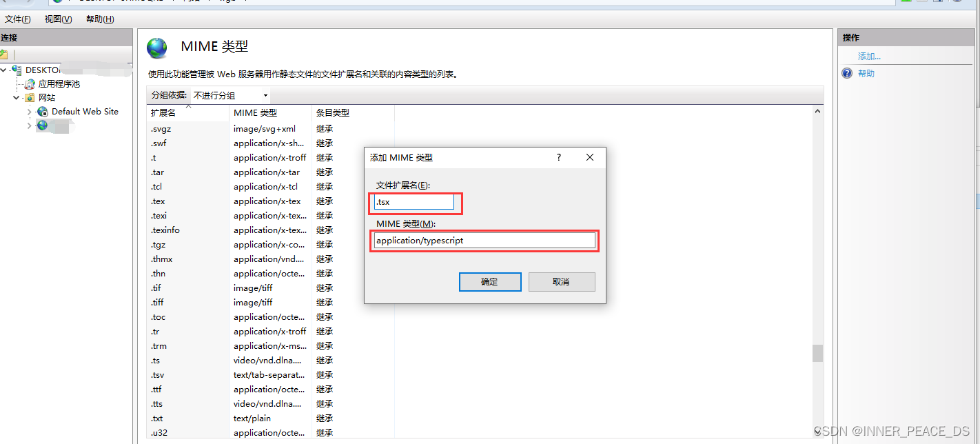
Task: Expand the unnamed site below Default Web Site
Action: (x=29, y=125)
